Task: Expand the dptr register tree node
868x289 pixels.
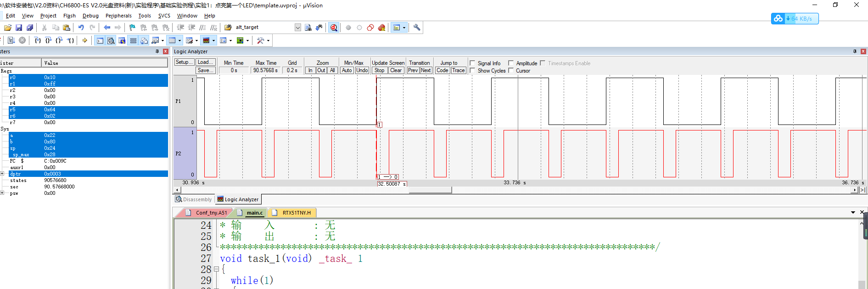Action: [x=2, y=174]
